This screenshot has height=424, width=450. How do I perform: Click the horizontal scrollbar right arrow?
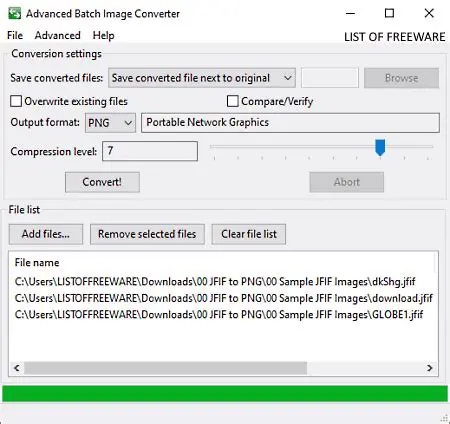tap(430, 368)
